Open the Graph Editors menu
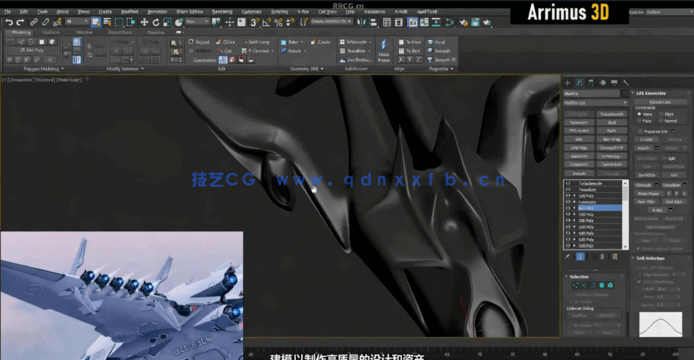 coord(189,12)
